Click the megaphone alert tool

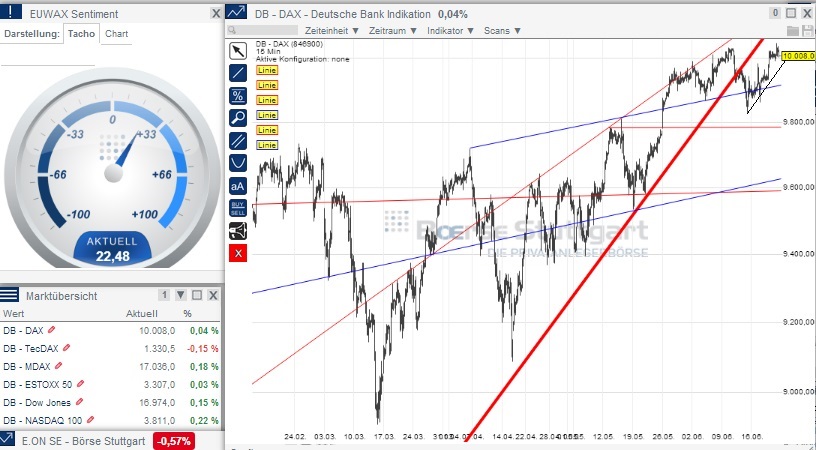(x=238, y=230)
